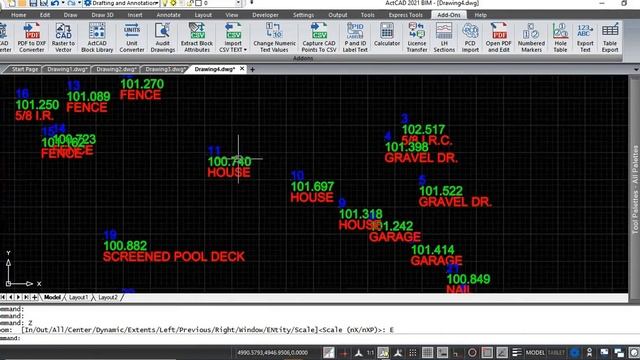This screenshot has width=640, height=360.
Task: Toggle the MODEL space button in status bar
Action: (x=535, y=352)
